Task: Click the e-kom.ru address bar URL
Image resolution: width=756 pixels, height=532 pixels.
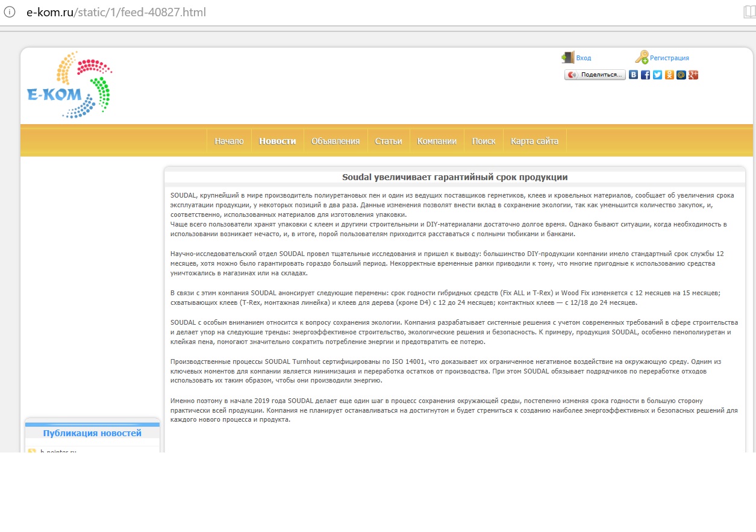Action: click(x=116, y=12)
